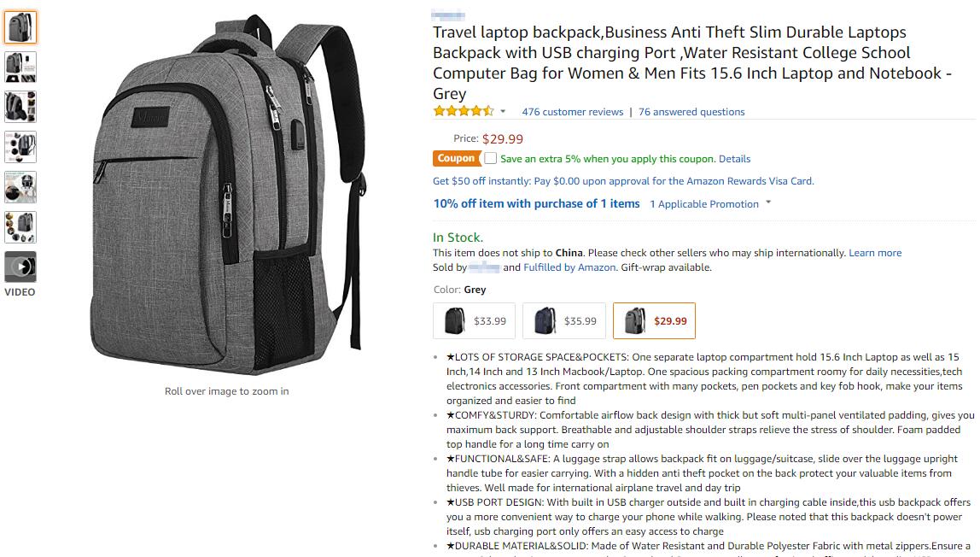Select the fourth product thumbnail image

(x=20, y=147)
